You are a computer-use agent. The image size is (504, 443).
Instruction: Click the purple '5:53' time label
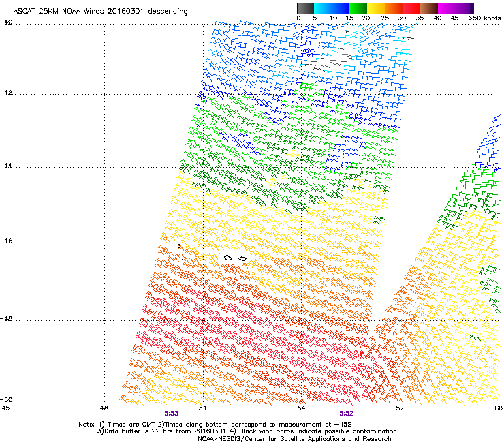pyautogui.click(x=171, y=414)
